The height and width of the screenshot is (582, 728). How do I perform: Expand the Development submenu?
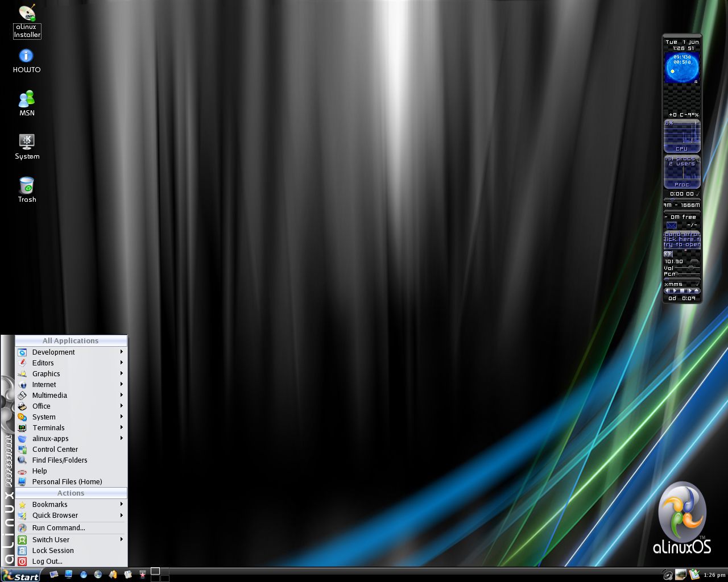pos(53,352)
